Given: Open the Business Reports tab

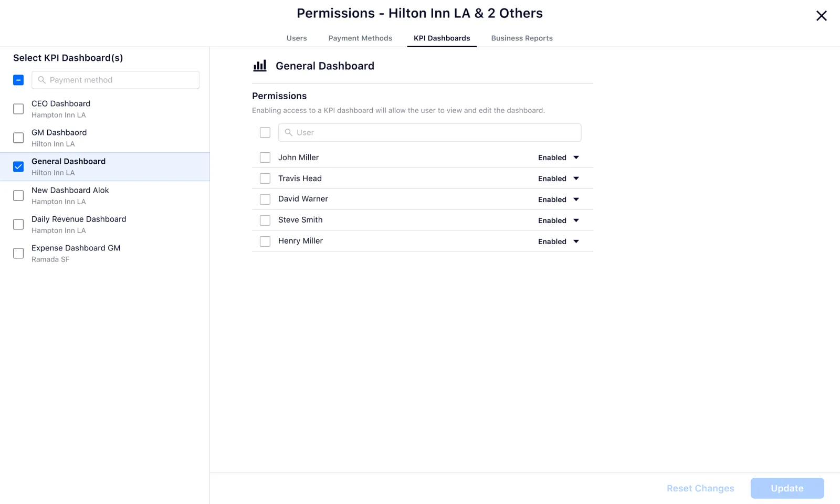Looking at the screenshot, I should [522, 38].
